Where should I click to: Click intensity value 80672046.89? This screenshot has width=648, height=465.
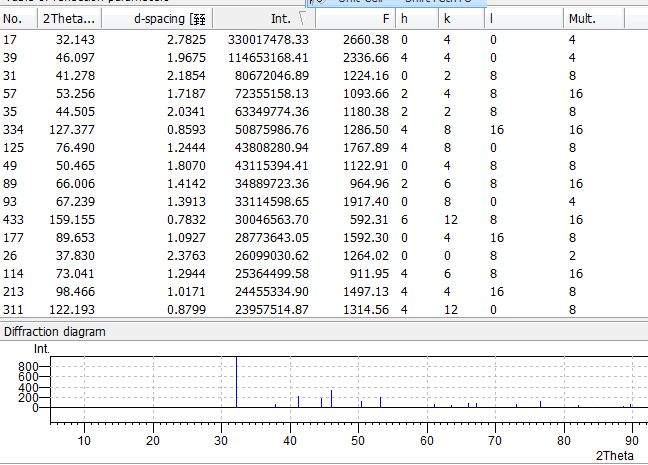[x=272, y=76]
